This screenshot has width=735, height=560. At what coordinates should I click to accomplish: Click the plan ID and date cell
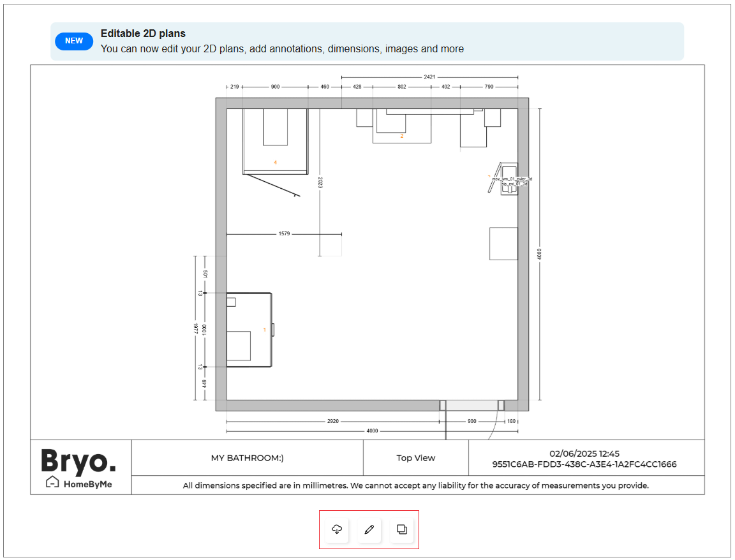click(584, 459)
